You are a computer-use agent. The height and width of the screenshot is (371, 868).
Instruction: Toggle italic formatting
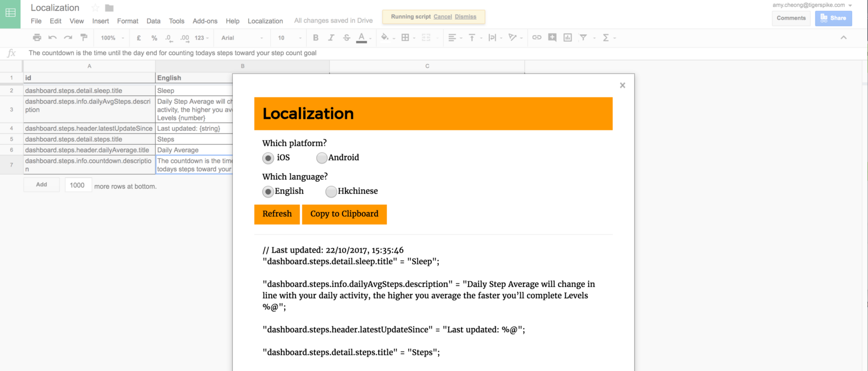(x=331, y=38)
